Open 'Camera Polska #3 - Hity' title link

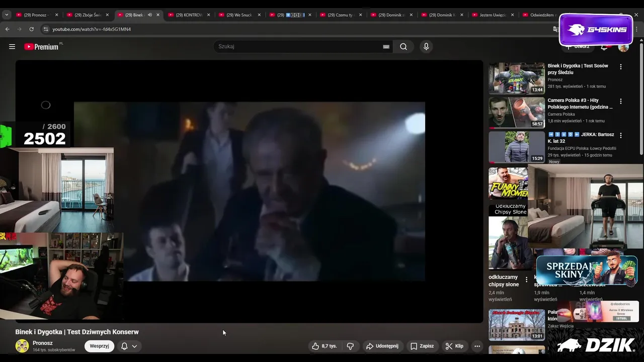580,104
